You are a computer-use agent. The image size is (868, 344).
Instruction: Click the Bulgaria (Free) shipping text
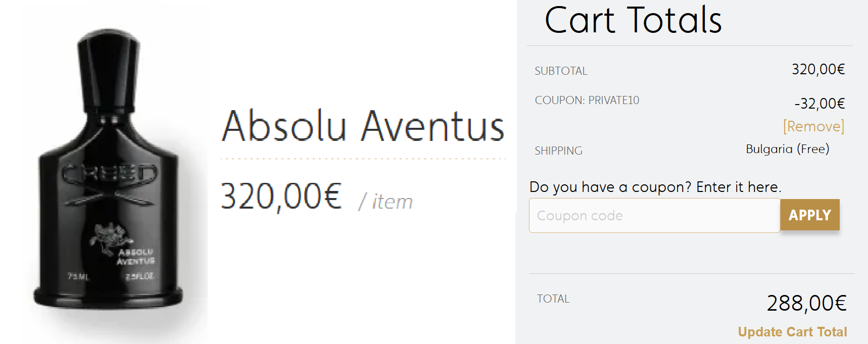coord(787,149)
